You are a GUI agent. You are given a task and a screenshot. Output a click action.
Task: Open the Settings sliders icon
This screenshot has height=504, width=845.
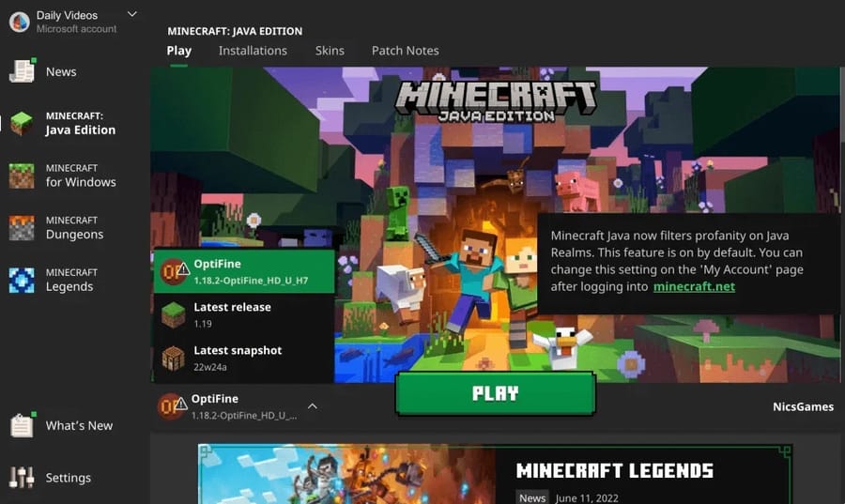pos(21,478)
